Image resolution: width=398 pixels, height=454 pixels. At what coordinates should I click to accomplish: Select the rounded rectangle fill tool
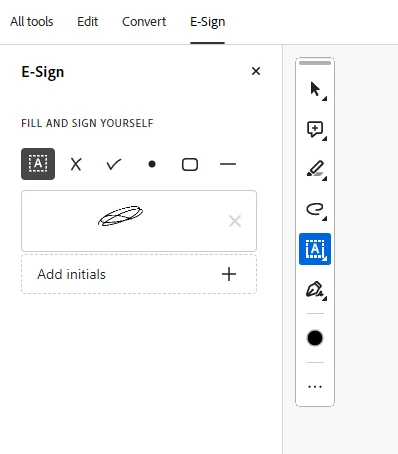point(190,164)
